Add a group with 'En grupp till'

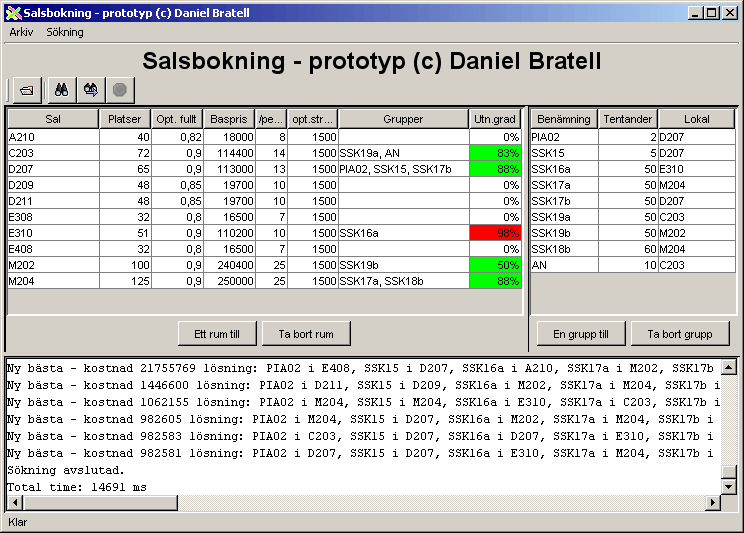point(581,333)
